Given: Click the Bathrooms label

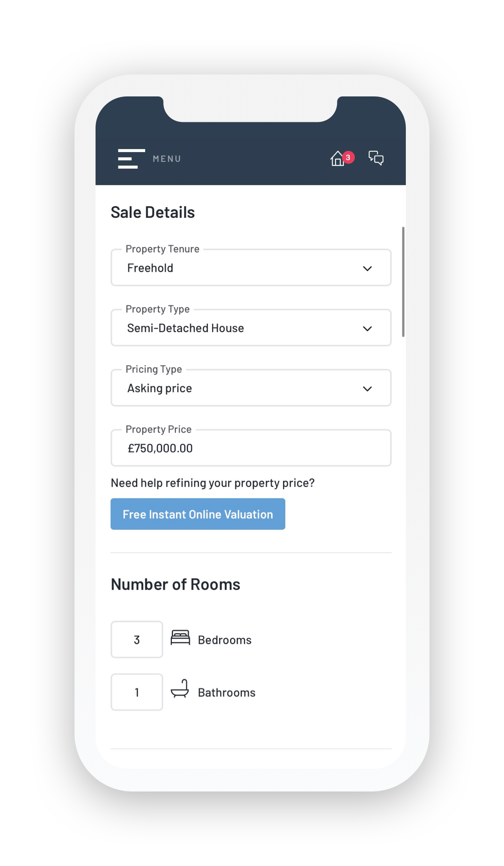Looking at the screenshot, I should [227, 692].
